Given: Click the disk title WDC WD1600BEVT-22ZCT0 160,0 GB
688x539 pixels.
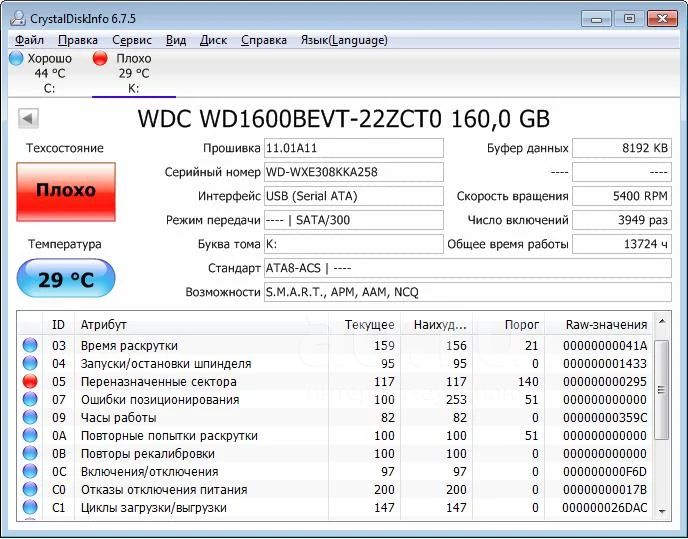Looking at the screenshot, I should tap(344, 119).
